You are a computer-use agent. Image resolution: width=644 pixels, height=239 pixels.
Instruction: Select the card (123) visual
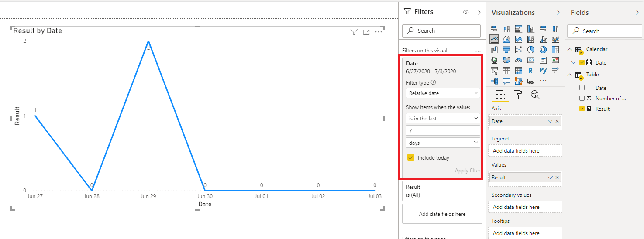(x=531, y=60)
